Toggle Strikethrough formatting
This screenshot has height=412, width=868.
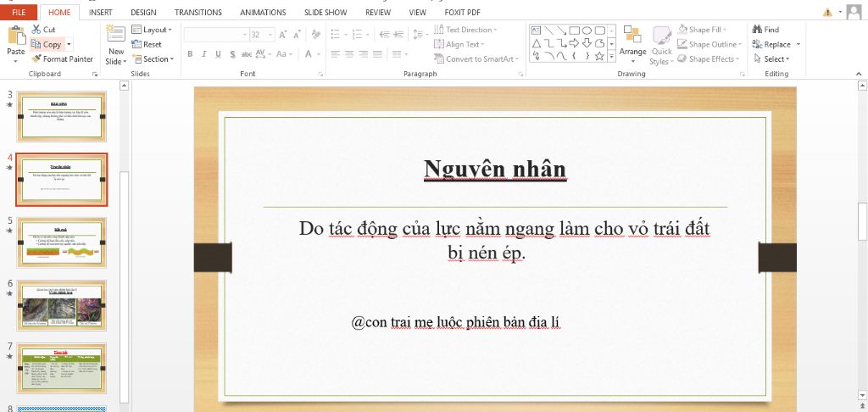pyautogui.click(x=247, y=54)
